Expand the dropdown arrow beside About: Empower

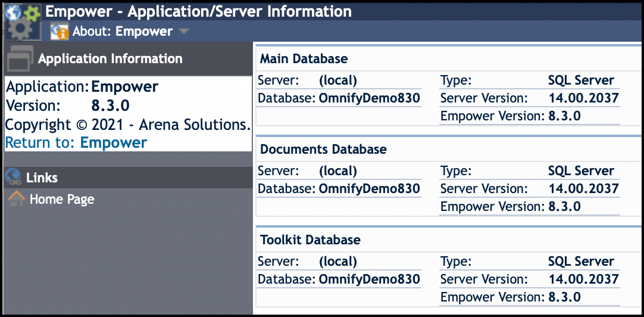pos(184,32)
